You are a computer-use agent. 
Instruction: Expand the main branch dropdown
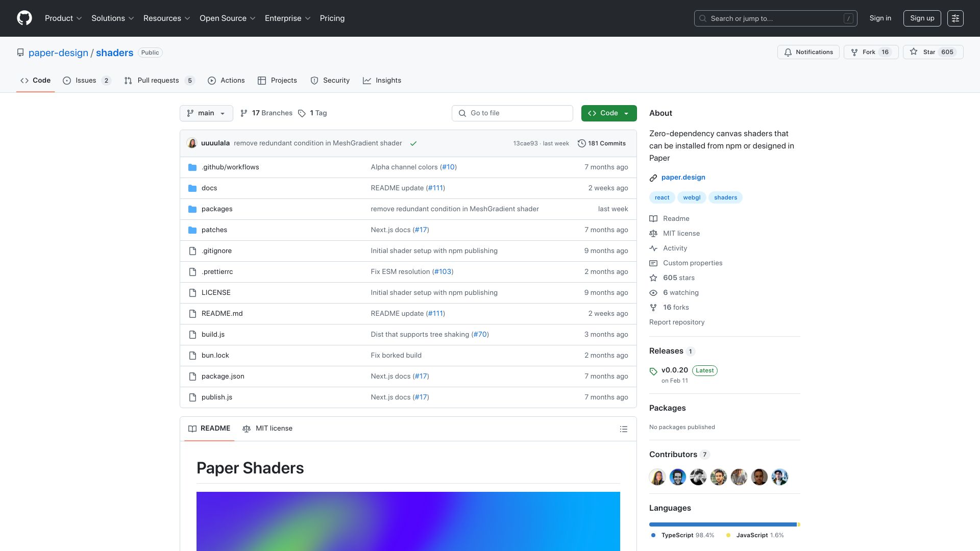[x=206, y=113]
